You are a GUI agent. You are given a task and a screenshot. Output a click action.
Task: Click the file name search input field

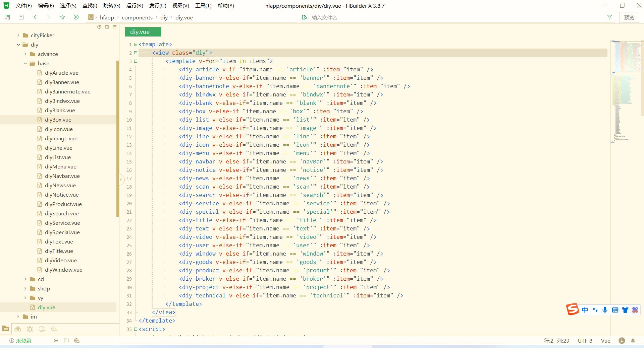coord(456,17)
